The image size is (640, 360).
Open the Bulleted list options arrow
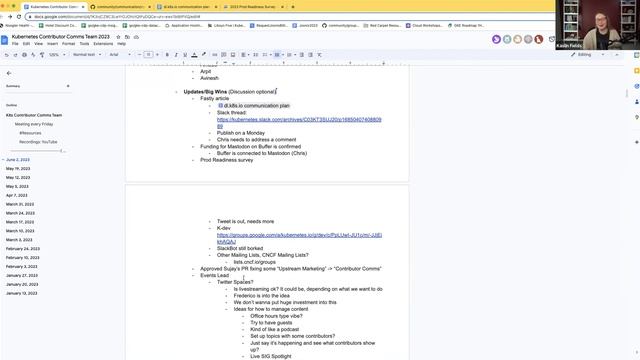pos(282,55)
